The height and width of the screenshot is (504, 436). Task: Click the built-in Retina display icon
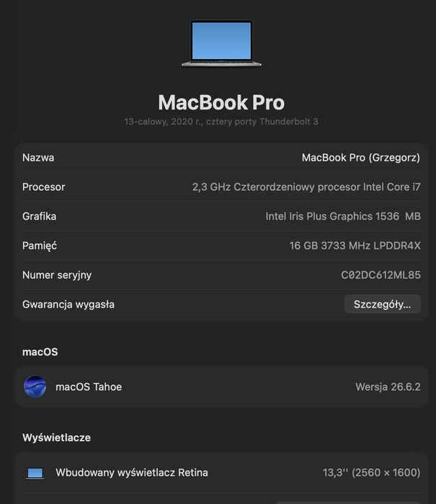coord(35,473)
